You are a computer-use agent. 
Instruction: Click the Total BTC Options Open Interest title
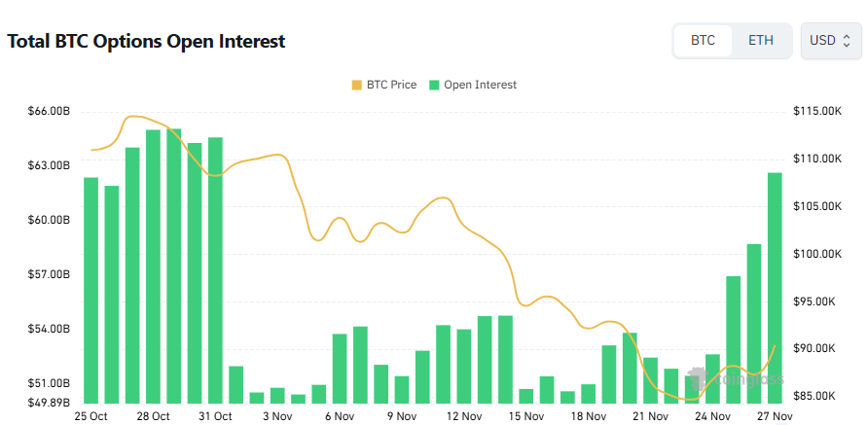tap(146, 42)
